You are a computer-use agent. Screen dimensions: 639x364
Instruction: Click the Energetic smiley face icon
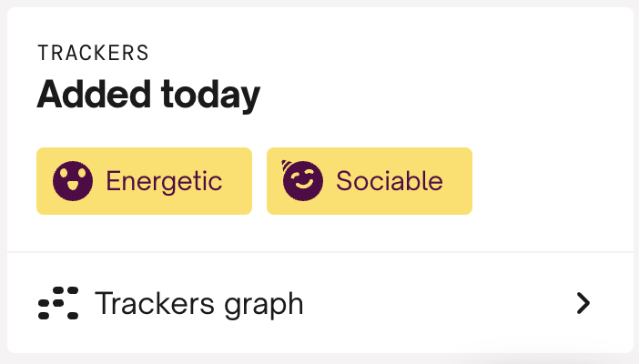(73, 181)
